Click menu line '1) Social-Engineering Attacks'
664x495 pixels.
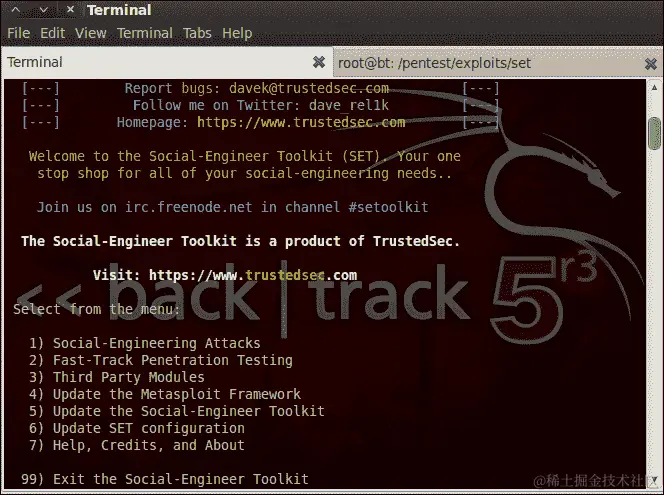(145, 343)
